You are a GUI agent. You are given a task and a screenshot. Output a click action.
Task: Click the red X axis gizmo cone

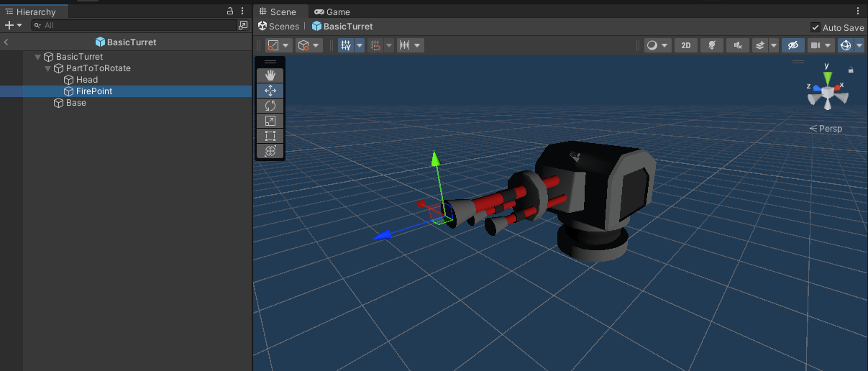coord(838,89)
